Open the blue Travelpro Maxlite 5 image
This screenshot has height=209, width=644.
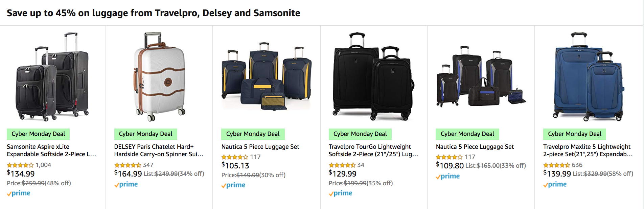(588, 77)
